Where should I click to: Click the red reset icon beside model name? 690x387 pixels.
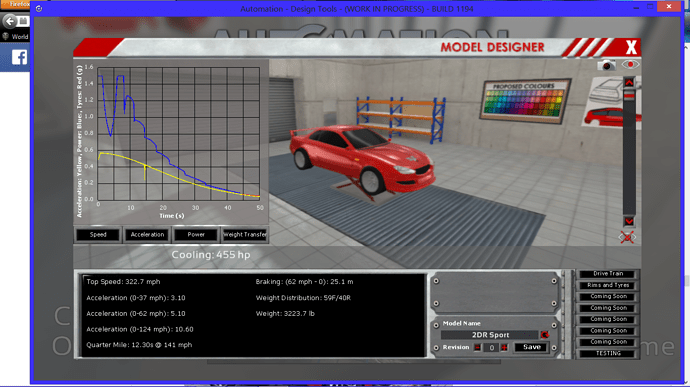click(x=545, y=335)
